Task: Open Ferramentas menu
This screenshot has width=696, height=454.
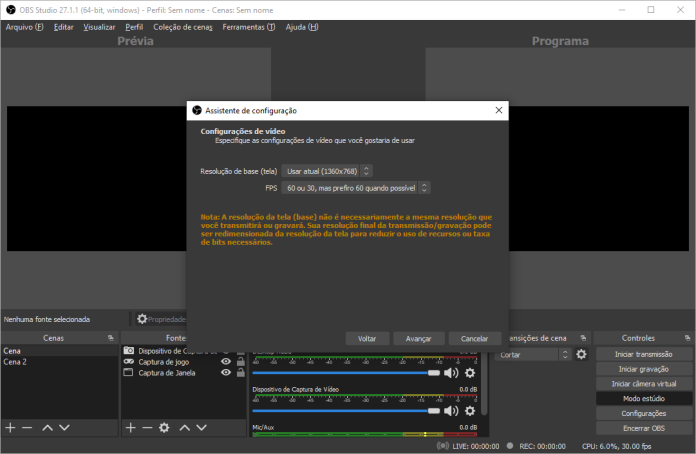Action: click(249, 27)
